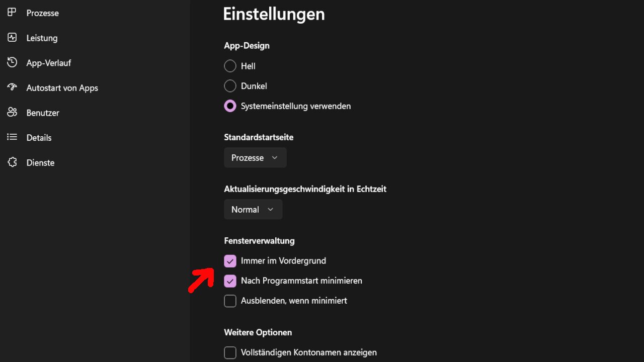Open the Leistung page label
This screenshot has width=644, height=362.
[42, 38]
